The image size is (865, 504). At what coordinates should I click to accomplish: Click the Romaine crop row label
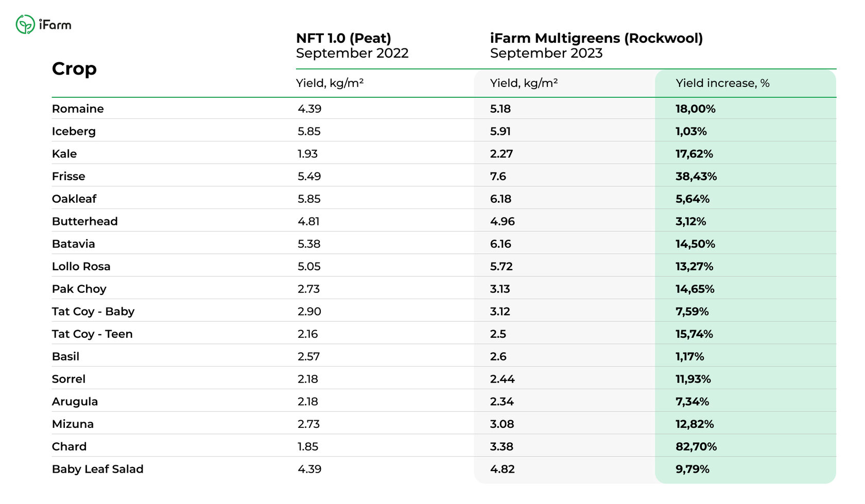click(x=78, y=109)
